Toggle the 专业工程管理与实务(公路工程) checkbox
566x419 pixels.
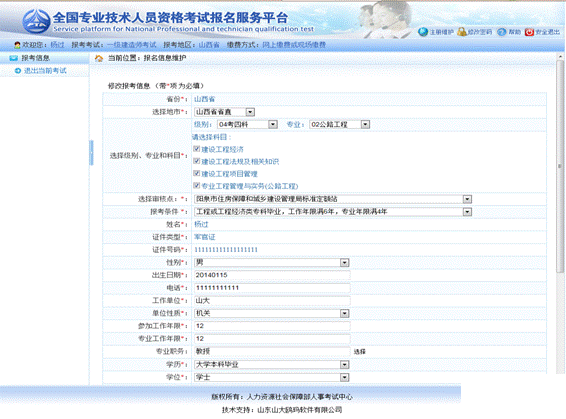tap(196, 186)
